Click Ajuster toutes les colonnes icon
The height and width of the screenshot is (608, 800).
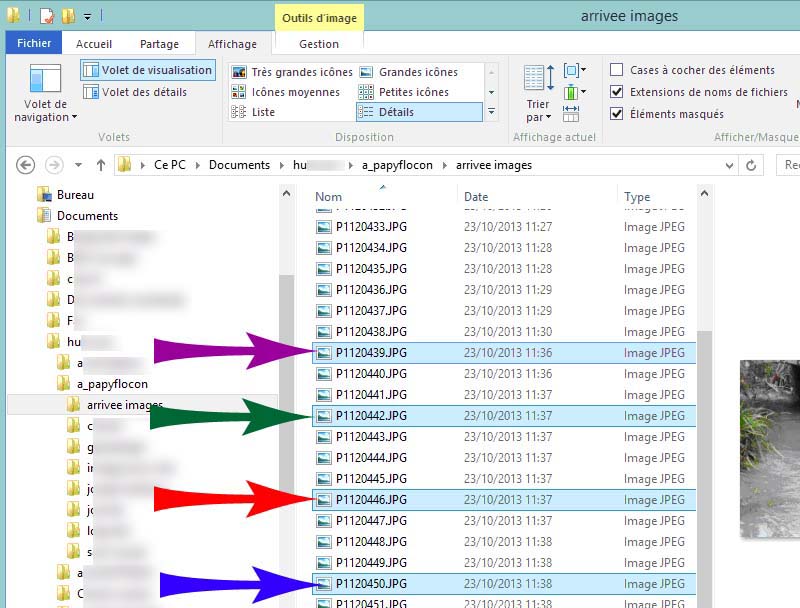570,114
